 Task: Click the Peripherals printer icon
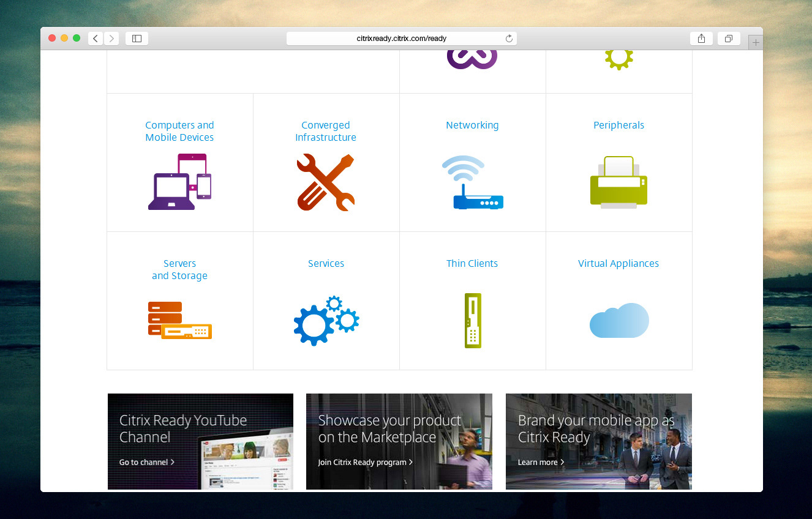[618, 182]
